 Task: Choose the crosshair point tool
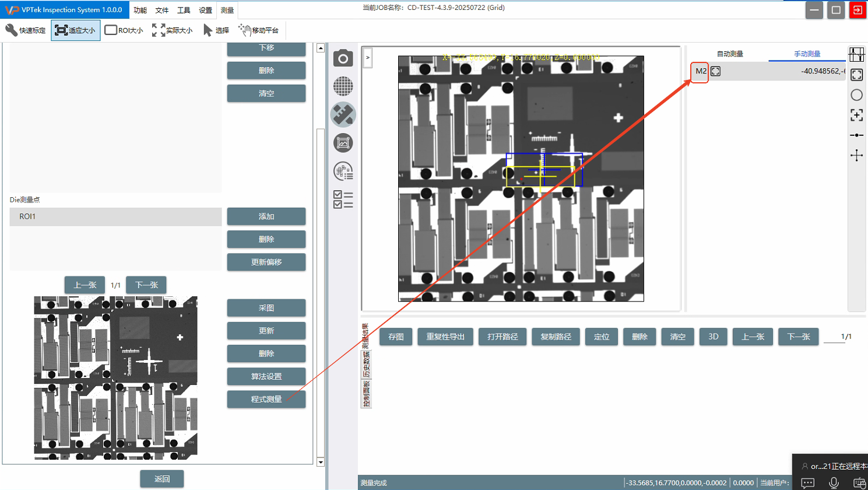coord(856,155)
